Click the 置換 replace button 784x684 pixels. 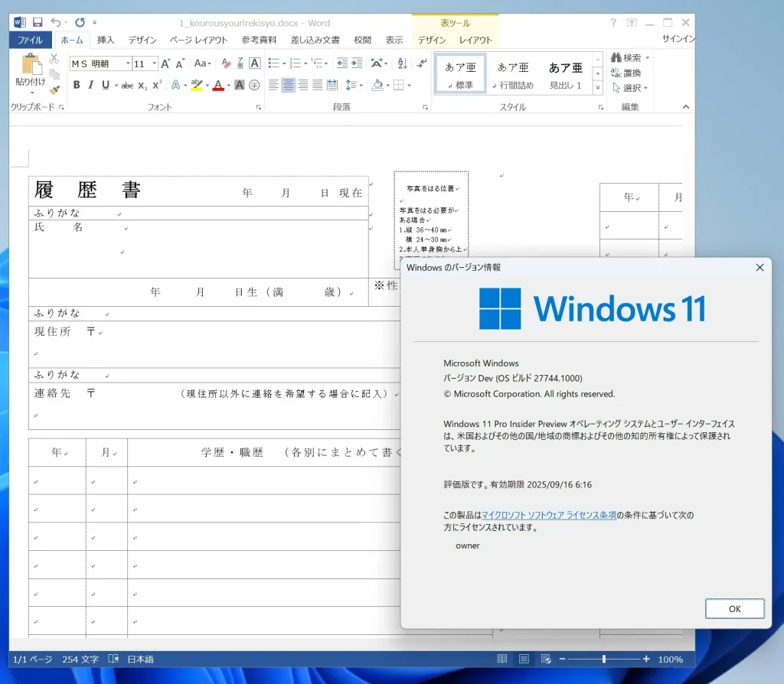[x=626, y=73]
